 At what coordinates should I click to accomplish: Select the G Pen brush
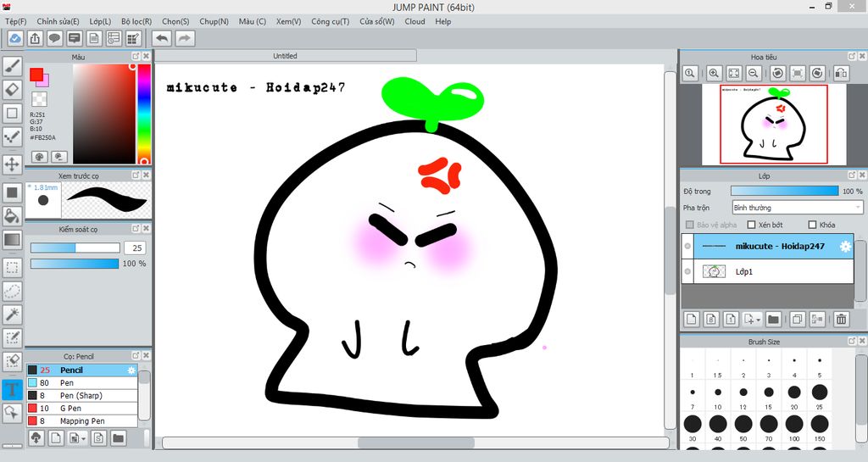[x=82, y=409]
